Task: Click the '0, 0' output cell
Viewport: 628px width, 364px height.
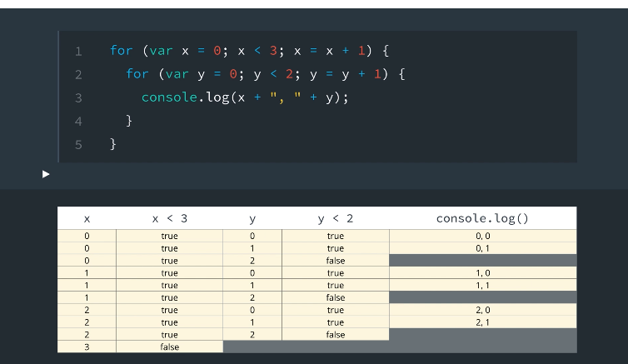Action: [x=482, y=236]
